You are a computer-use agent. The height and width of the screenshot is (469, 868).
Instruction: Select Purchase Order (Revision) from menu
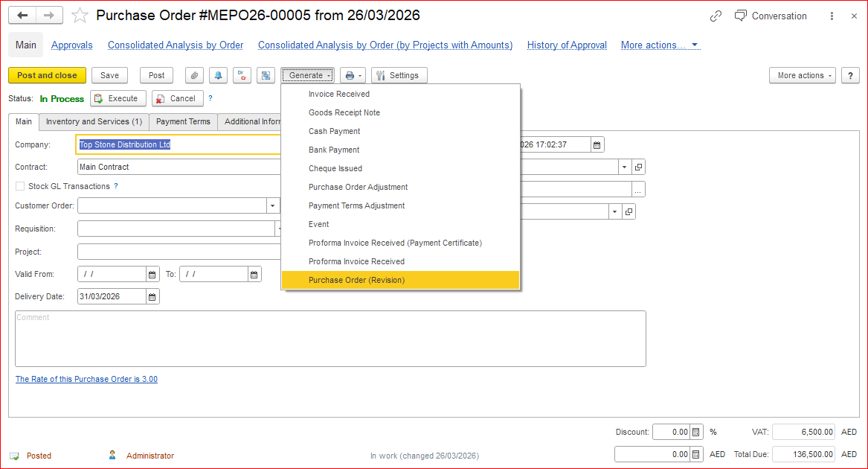356,280
